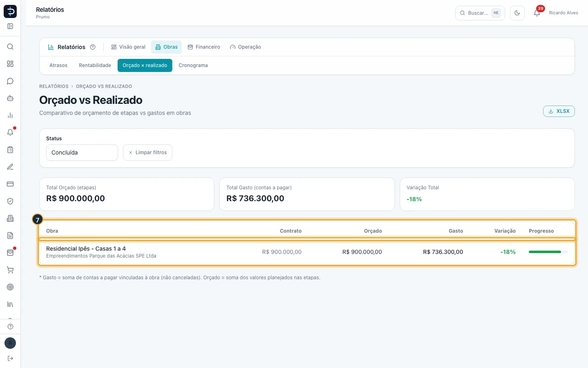
Task: Open the Ricardo Alves user menu
Action: [563, 13]
